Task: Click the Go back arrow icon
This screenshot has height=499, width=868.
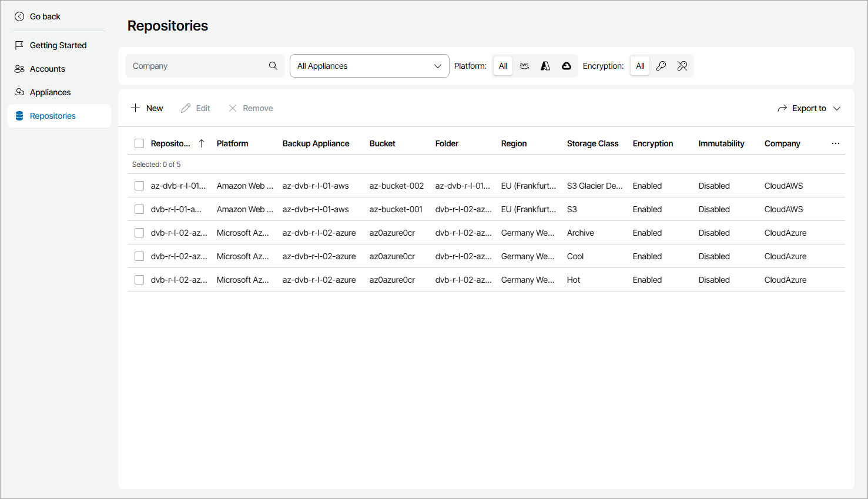Action: [19, 16]
